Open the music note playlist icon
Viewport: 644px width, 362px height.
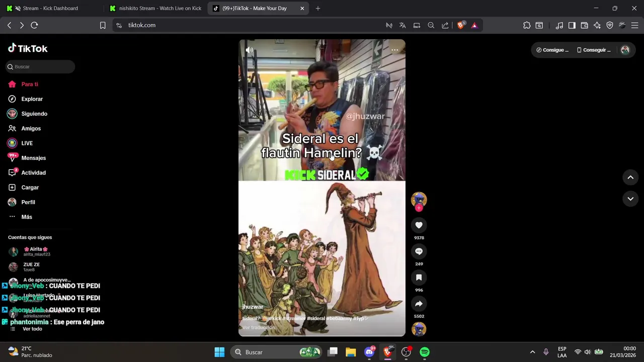coord(559,25)
